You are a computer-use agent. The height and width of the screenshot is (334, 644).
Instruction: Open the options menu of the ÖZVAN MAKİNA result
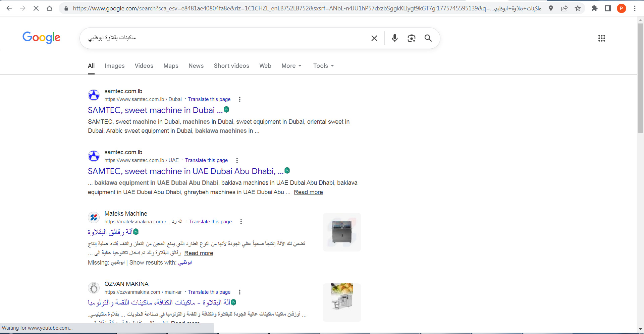pyautogui.click(x=239, y=292)
